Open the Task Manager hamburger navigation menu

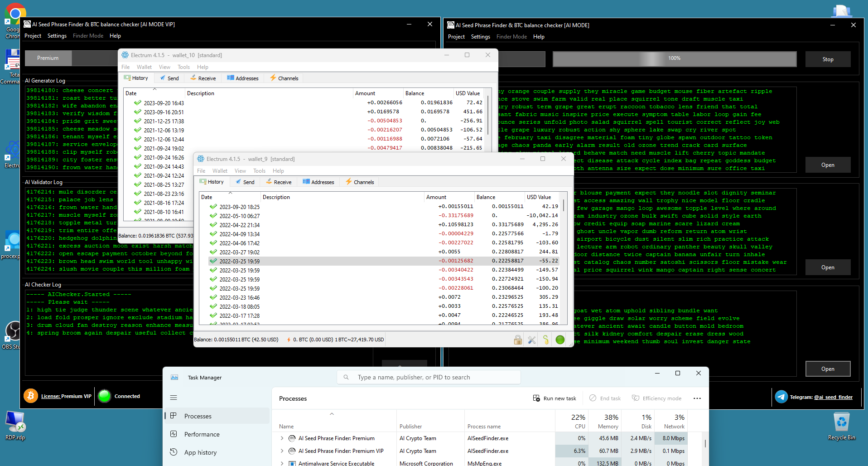174,398
